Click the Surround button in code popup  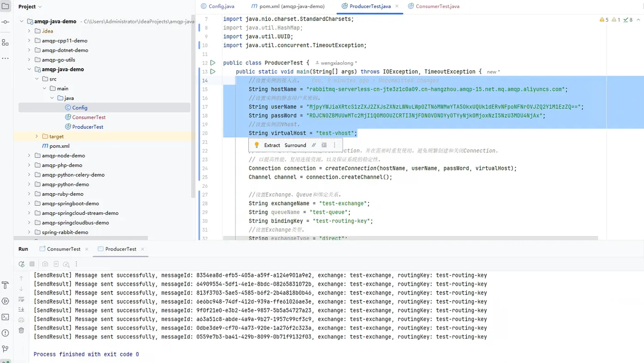(295, 145)
